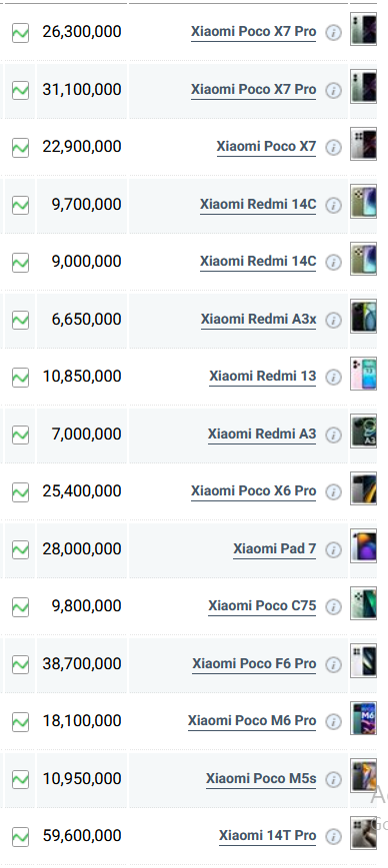Click the Xiaomi Redmi A3 product thumbnail
The height and width of the screenshot is (868, 388).
pos(364,432)
